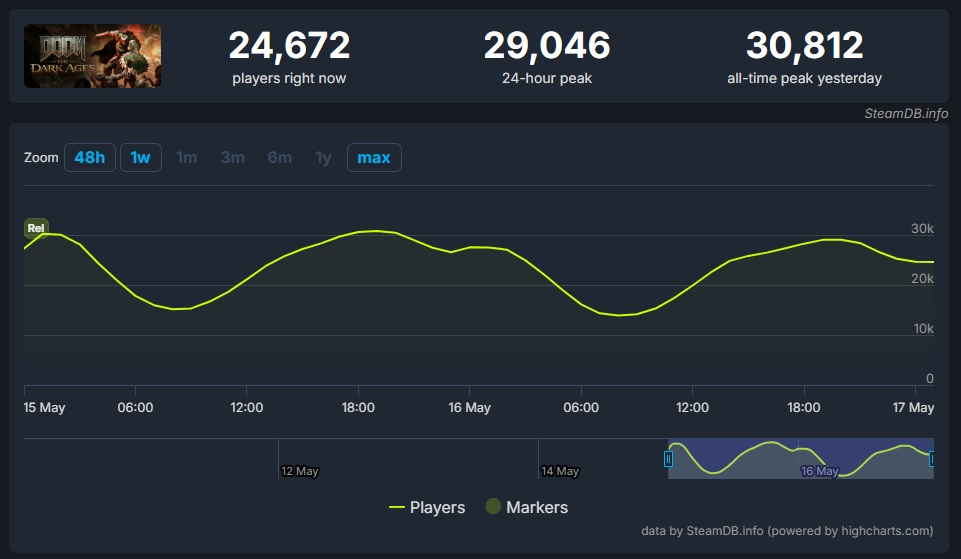Click the 30,812 all-time peak figure
This screenshot has width=961, height=559.
click(804, 45)
